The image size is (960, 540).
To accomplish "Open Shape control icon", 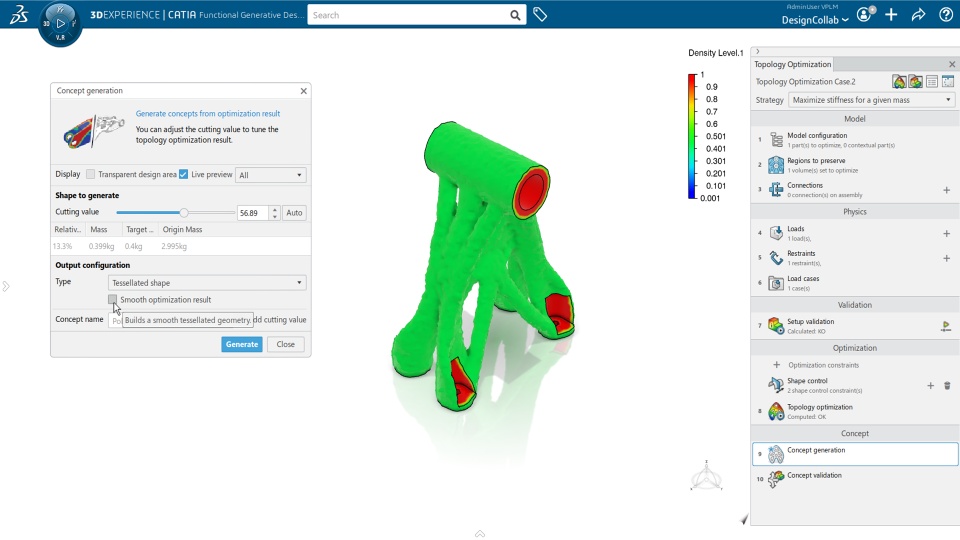I will click(x=776, y=384).
